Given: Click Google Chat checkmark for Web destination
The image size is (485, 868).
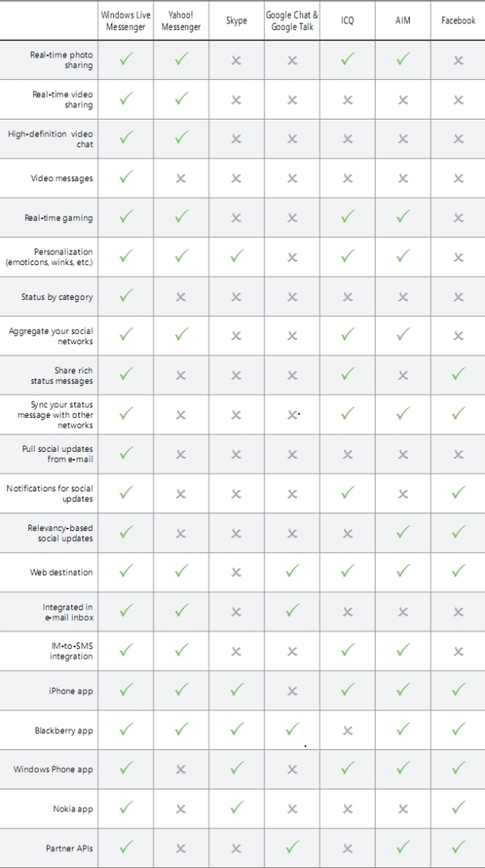Looking at the screenshot, I should click(292, 571).
